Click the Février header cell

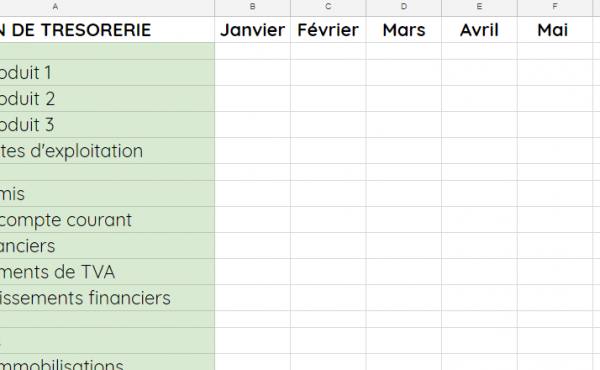click(x=328, y=29)
